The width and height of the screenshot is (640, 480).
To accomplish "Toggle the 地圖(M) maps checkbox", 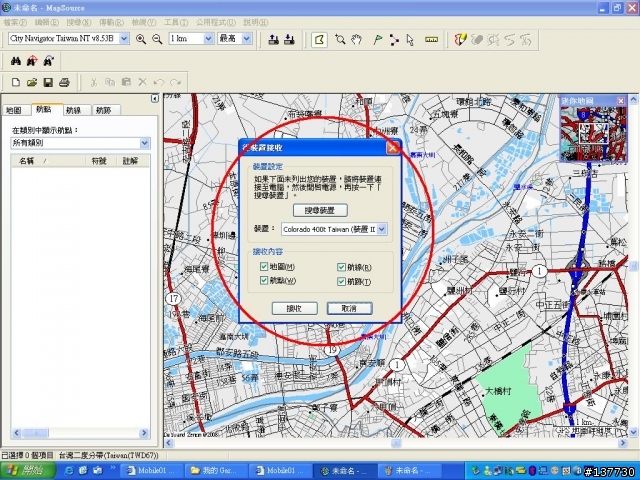I will coord(264,267).
